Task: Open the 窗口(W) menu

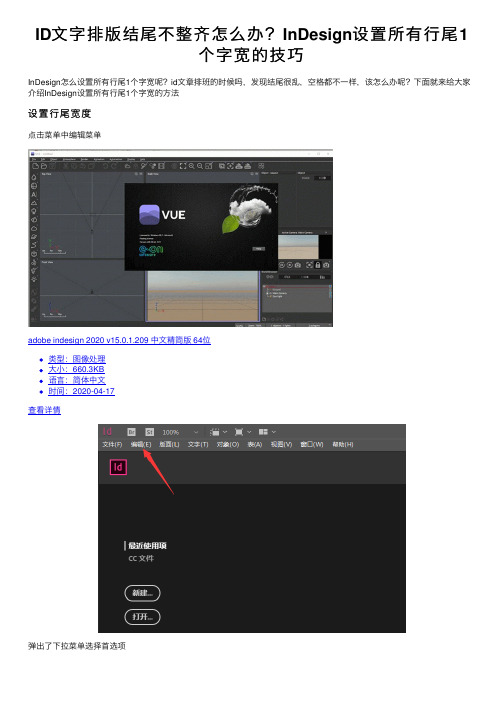Action: coord(312,444)
